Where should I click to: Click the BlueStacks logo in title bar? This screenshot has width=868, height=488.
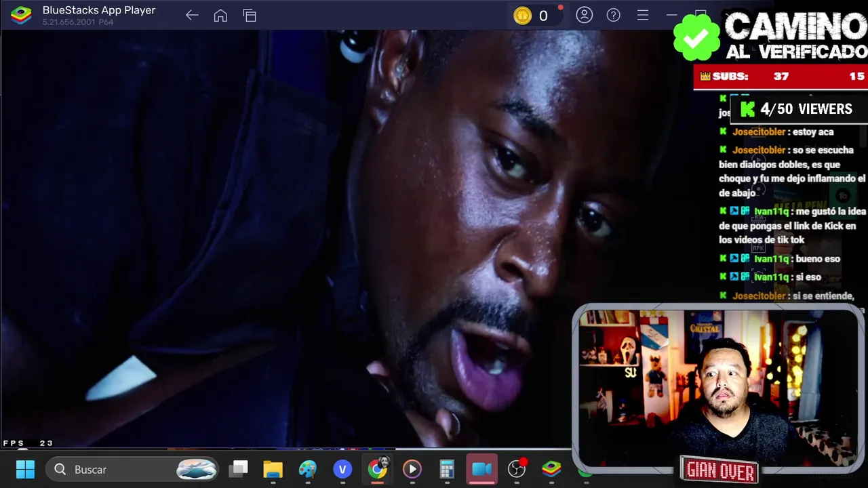coord(21,15)
